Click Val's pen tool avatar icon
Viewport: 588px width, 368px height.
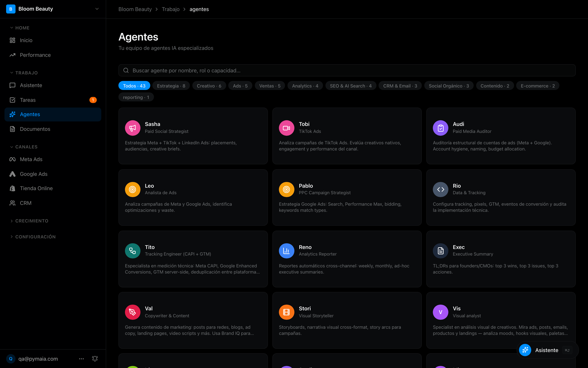(x=133, y=312)
